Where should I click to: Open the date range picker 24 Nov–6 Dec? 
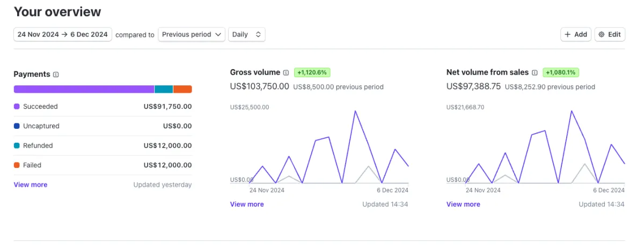pos(63,34)
